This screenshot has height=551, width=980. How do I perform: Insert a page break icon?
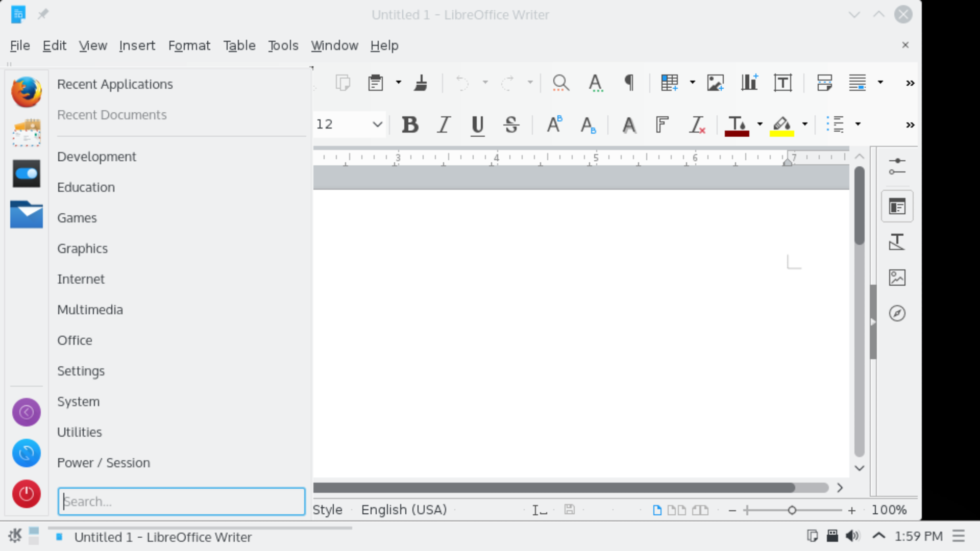point(824,83)
